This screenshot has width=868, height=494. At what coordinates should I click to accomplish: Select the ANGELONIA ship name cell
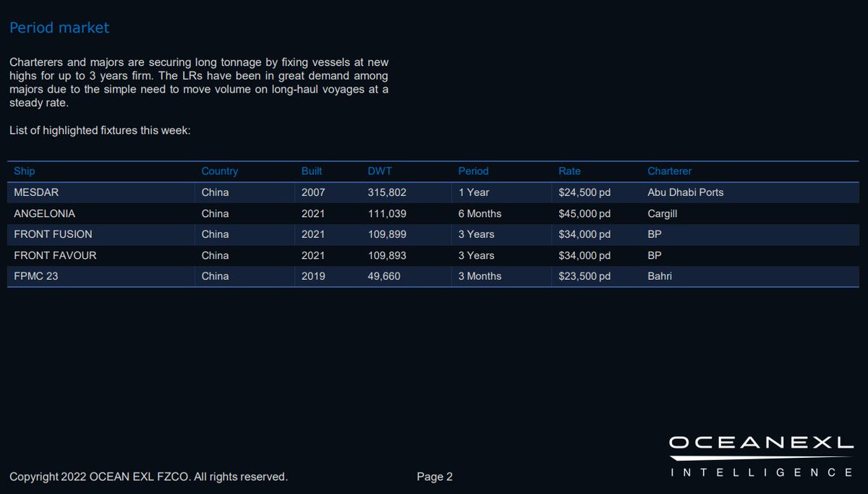click(x=44, y=213)
